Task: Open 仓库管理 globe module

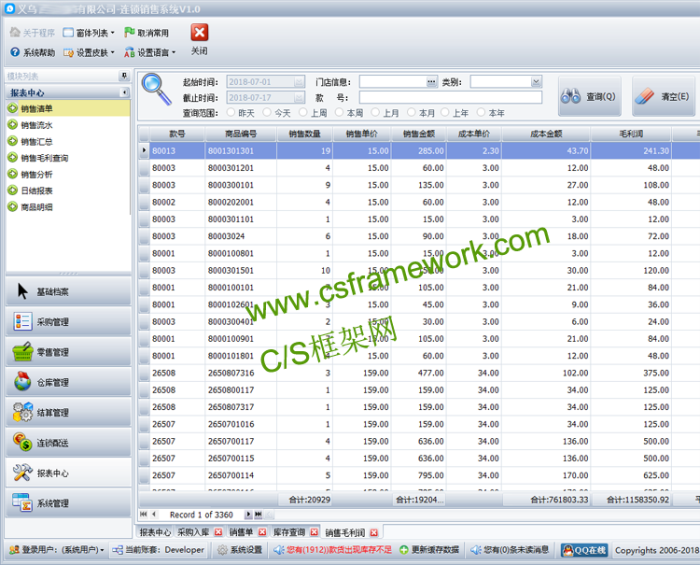Action: tap(66, 382)
